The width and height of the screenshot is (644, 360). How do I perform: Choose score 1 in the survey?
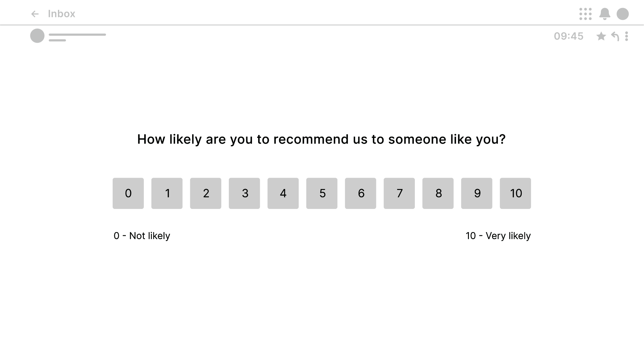click(167, 193)
